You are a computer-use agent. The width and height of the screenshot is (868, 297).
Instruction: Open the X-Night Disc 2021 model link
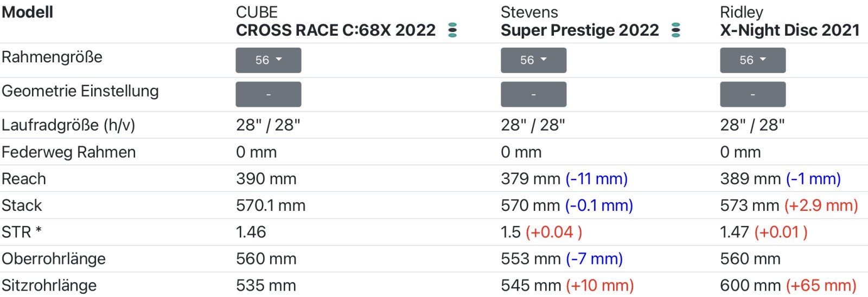(789, 30)
